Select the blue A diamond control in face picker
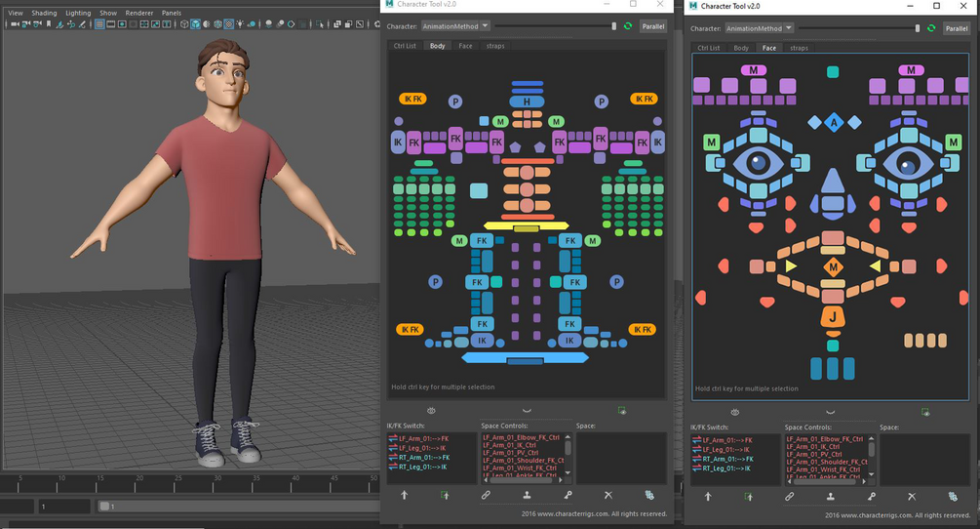 833,123
